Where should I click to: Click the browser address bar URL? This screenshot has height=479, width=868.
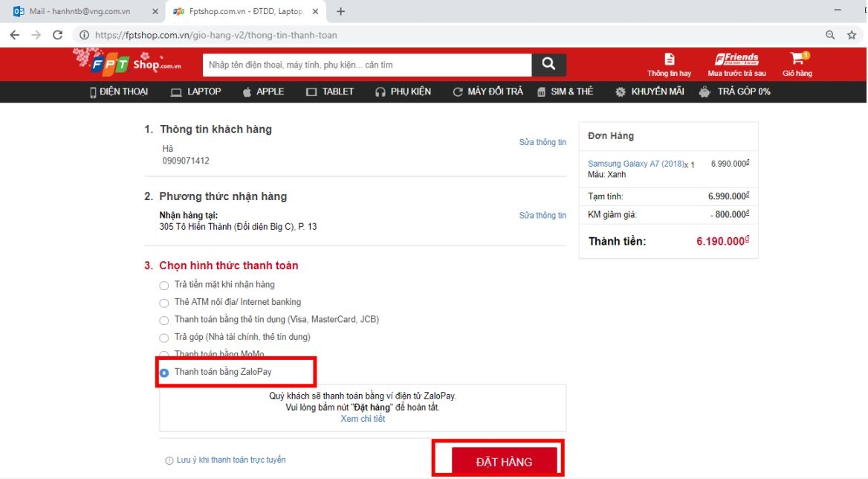(x=216, y=35)
